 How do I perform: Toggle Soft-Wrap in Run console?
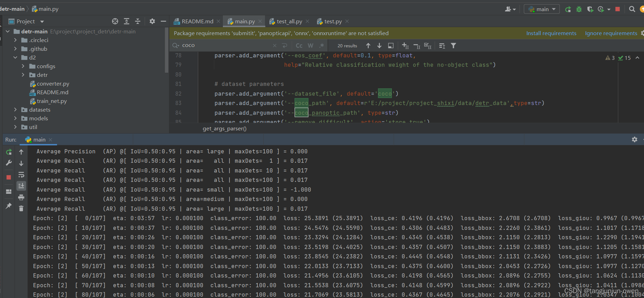point(21,175)
